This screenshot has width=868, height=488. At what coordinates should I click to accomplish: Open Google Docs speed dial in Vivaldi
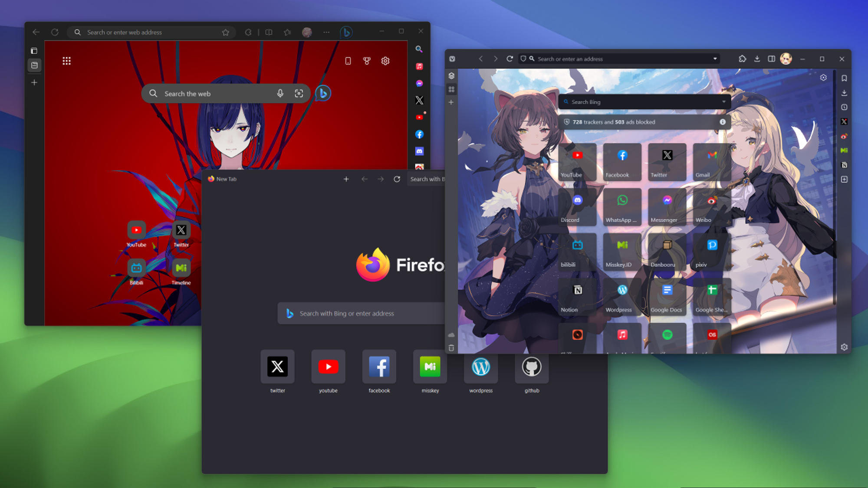(667, 297)
